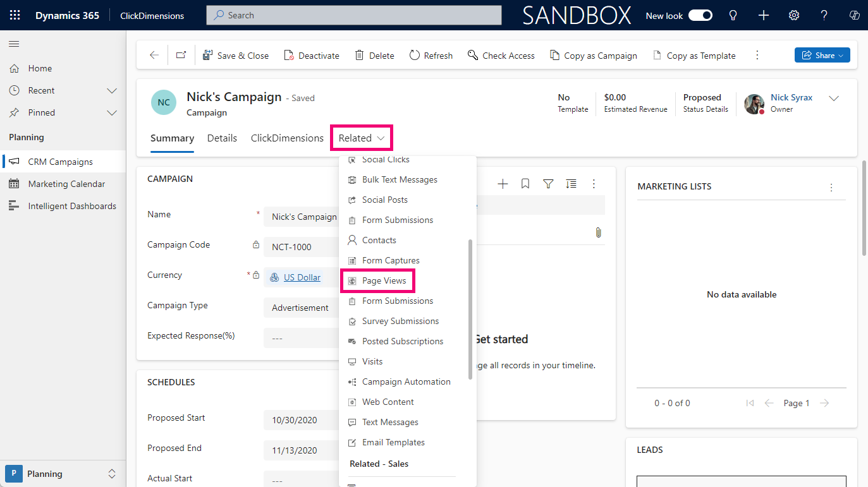The width and height of the screenshot is (868, 487).
Task: Click the main page vertical scrollbar
Action: 864,208
